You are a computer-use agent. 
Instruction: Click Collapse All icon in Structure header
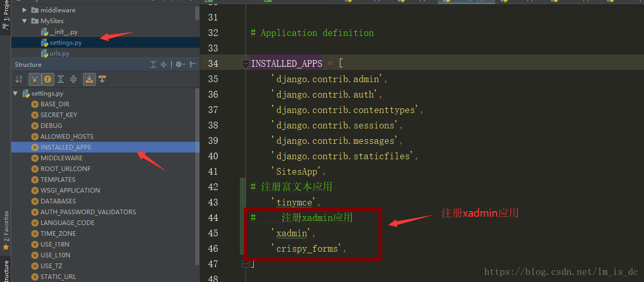164,64
